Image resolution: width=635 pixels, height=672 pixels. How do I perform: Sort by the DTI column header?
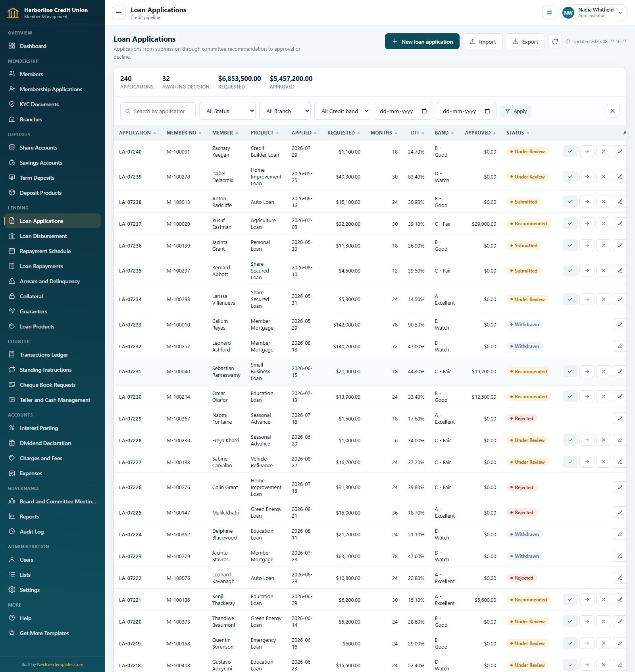[418, 133]
